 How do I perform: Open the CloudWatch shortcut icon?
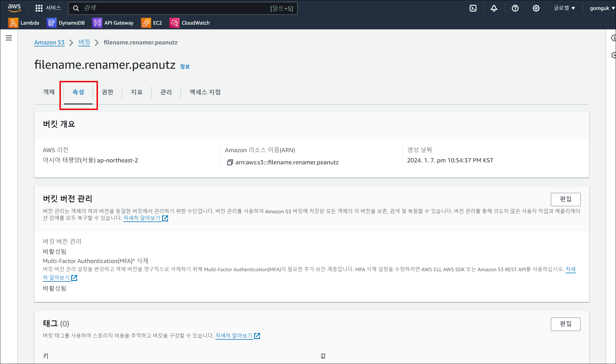point(174,23)
